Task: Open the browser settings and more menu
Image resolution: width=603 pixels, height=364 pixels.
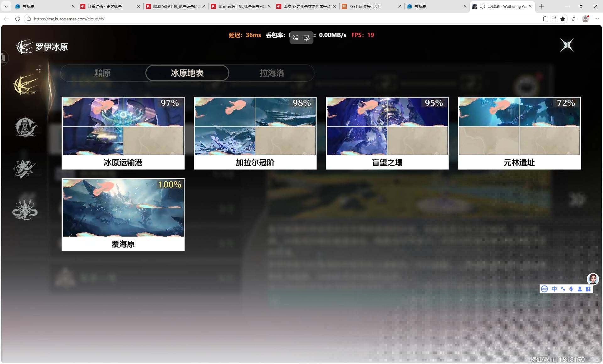Action: pos(597,19)
